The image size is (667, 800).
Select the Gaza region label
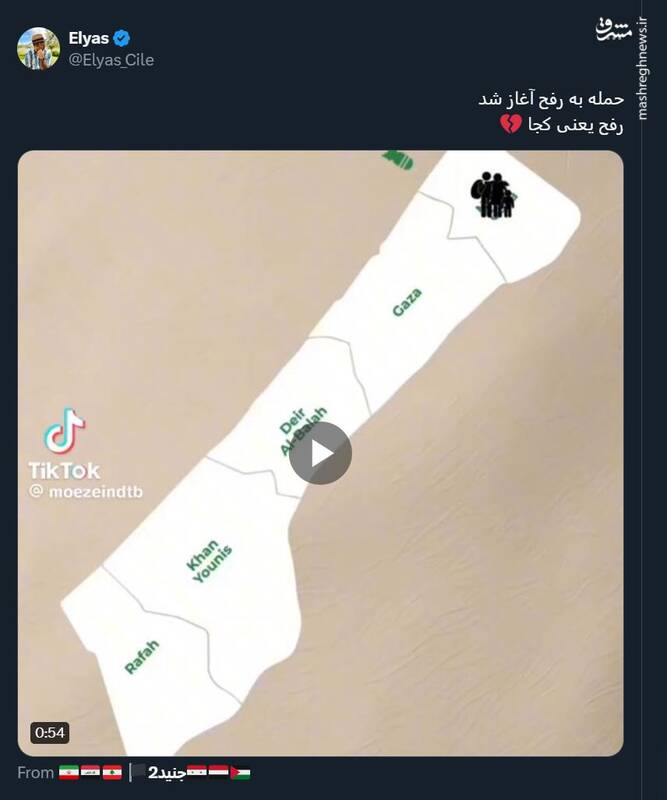point(407,302)
